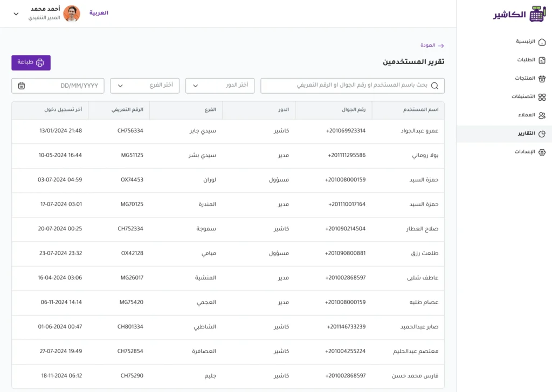Select user name عاطف شلبى
552x392 pixels.
(423, 278)
